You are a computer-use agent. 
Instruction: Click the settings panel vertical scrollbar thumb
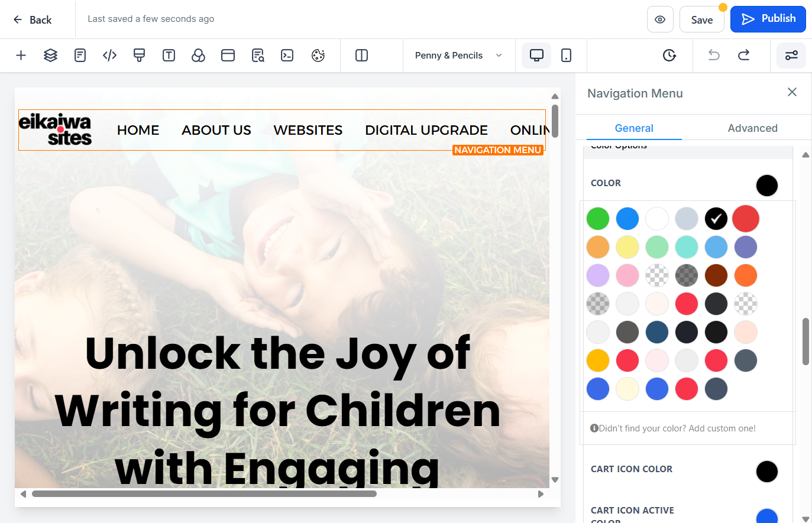[x=805, y=342]
